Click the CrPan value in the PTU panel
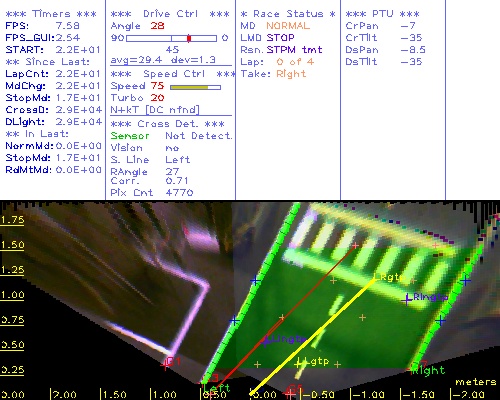 pyautogui.click(x=408, y=26)
